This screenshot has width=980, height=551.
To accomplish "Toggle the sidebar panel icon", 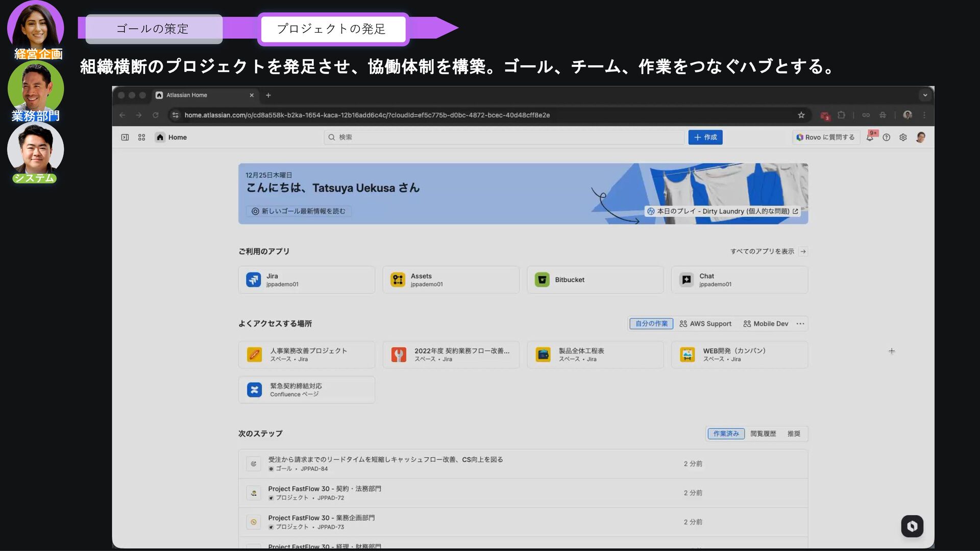I will (x=125, y=137).
